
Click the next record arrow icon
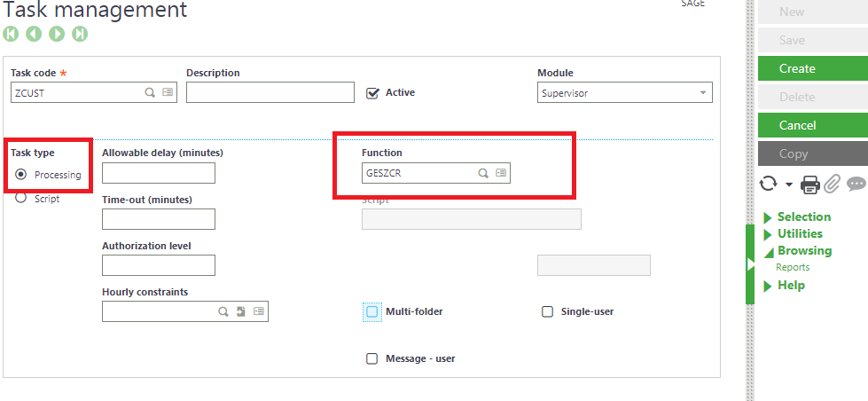pos(57,34)
